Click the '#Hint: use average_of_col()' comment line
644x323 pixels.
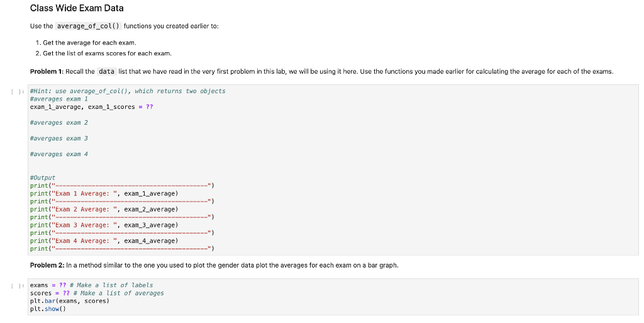pyautogui.click(x=128, y=91)
